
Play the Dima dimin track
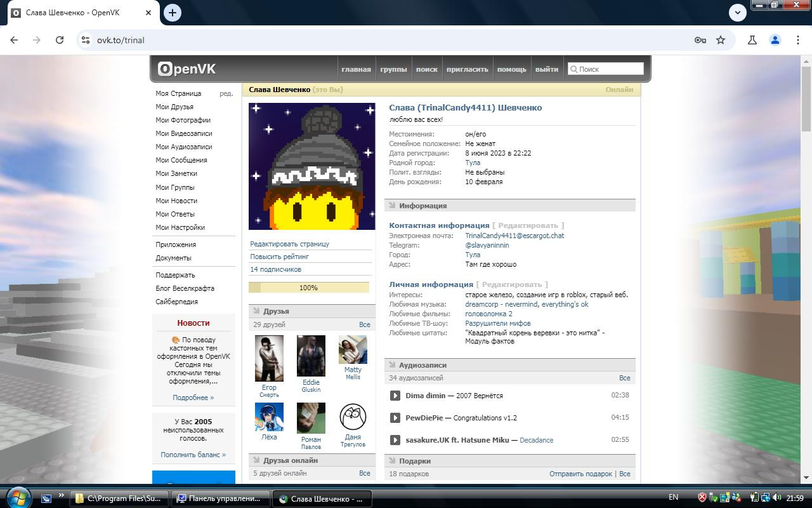click(395, 396)
